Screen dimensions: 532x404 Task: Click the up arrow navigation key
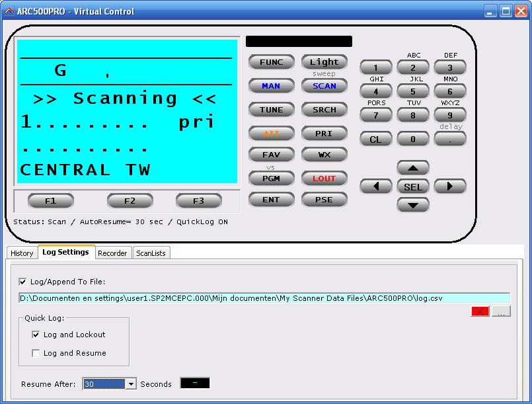pos(413,168)
